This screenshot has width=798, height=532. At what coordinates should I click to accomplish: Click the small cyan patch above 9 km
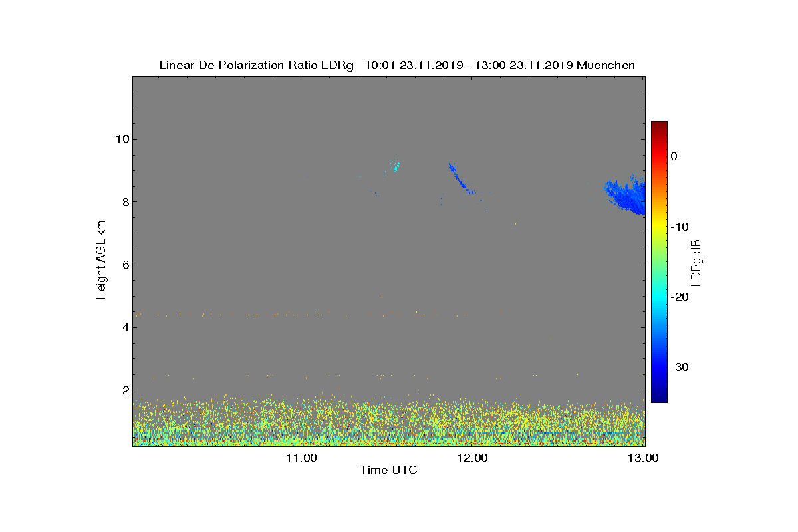point(396,167)
